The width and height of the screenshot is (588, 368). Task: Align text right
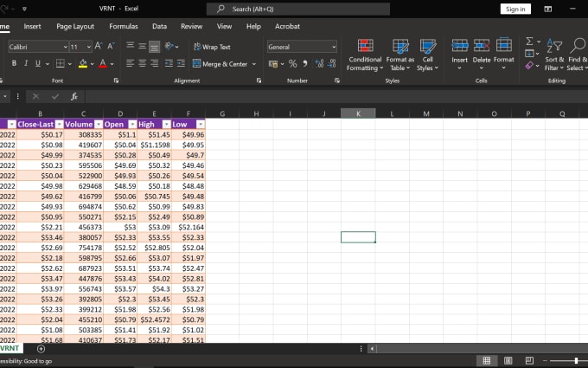[x=154, y=63]
